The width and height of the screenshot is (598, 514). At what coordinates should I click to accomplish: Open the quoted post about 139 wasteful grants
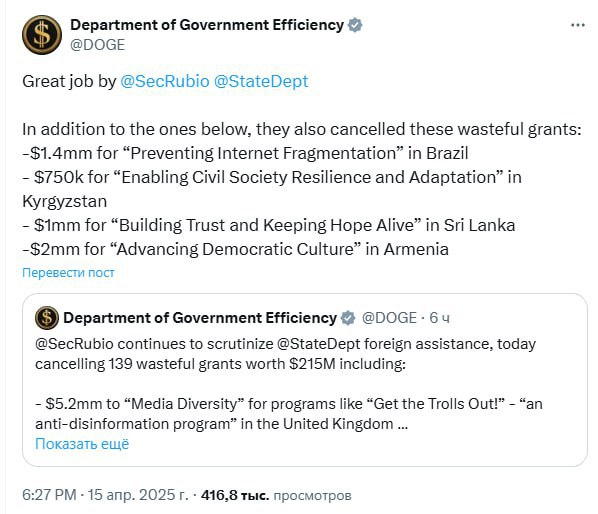305,380
